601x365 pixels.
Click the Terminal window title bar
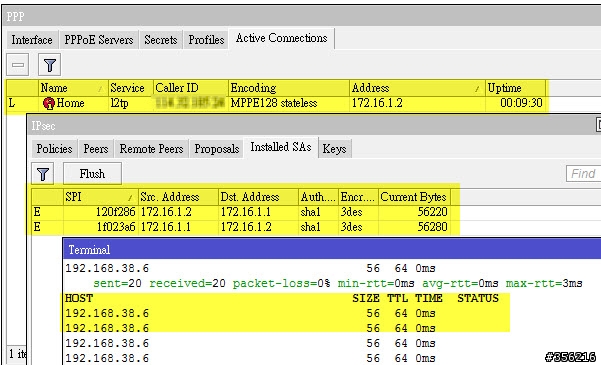(332, 250)
